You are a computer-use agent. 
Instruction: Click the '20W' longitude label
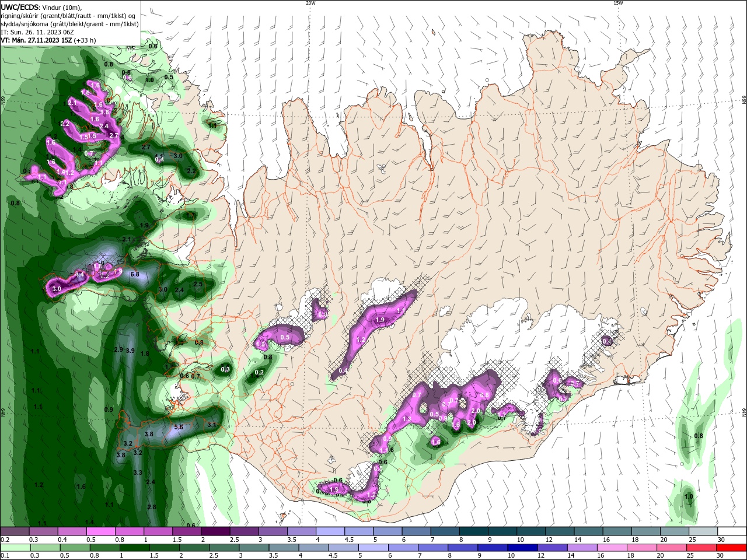(x=310, y=3)
